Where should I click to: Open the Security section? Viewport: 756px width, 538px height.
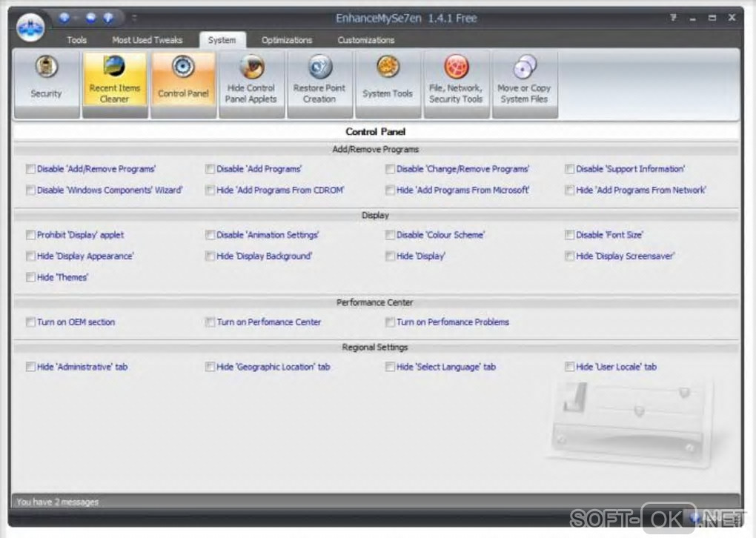[46, 84]
